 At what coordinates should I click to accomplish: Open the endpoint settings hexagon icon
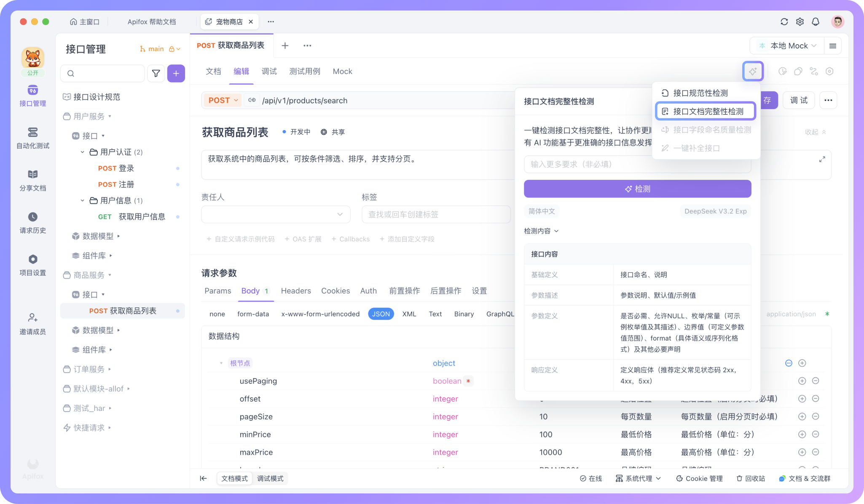(x=830, y=71)
